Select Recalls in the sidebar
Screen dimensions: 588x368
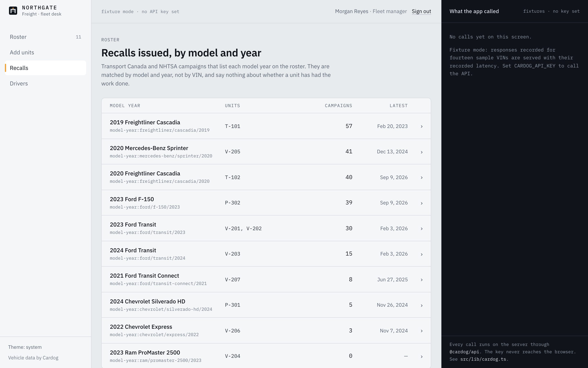[46, 68]
